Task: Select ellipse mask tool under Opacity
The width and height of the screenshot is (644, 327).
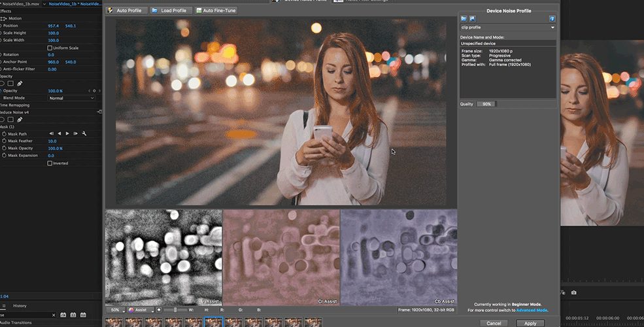Action: click(2, 84)
